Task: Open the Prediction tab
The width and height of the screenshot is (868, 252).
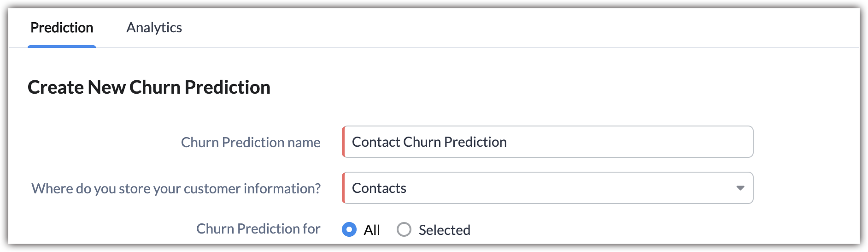Action: click(62, 28)
